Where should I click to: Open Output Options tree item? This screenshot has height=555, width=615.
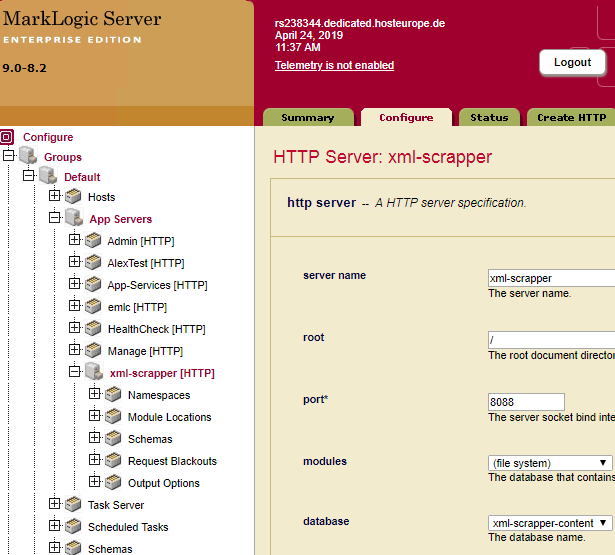(164, 483)
